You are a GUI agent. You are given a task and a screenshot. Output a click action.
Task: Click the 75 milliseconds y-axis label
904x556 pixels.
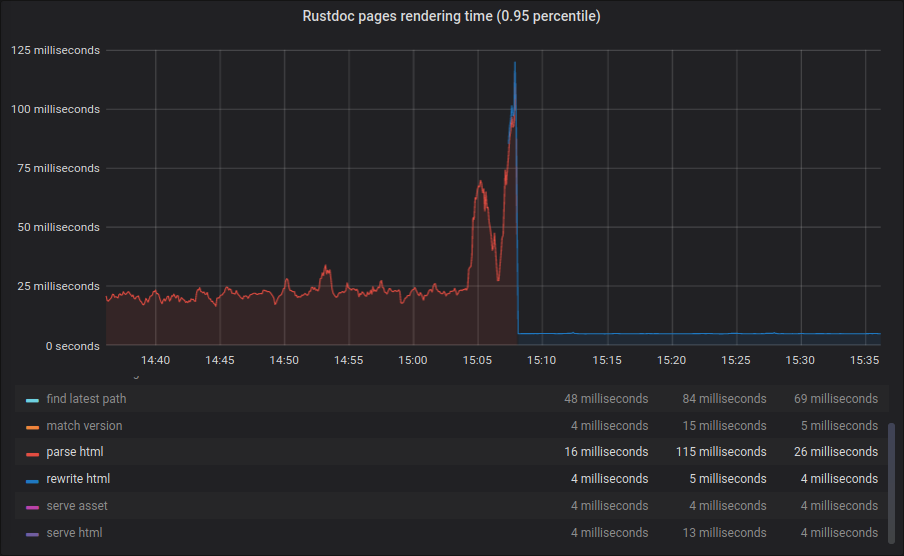pyautogui.click(x=58, y=168)
